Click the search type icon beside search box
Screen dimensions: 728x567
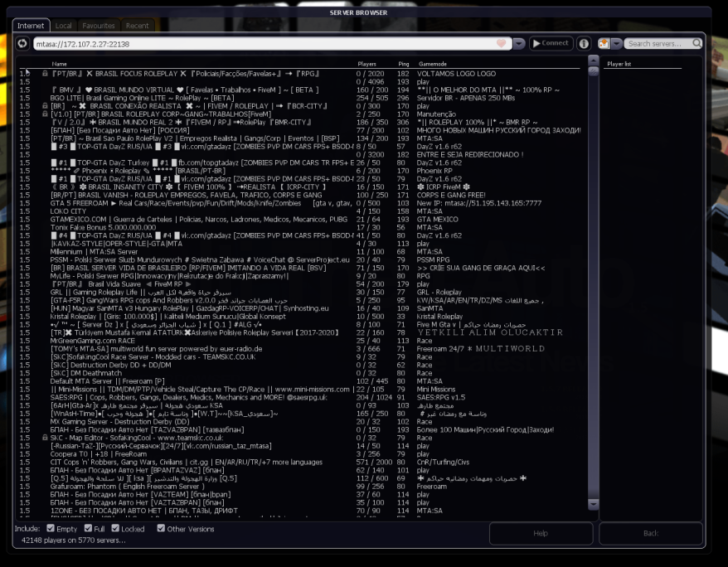coord(603,43)
